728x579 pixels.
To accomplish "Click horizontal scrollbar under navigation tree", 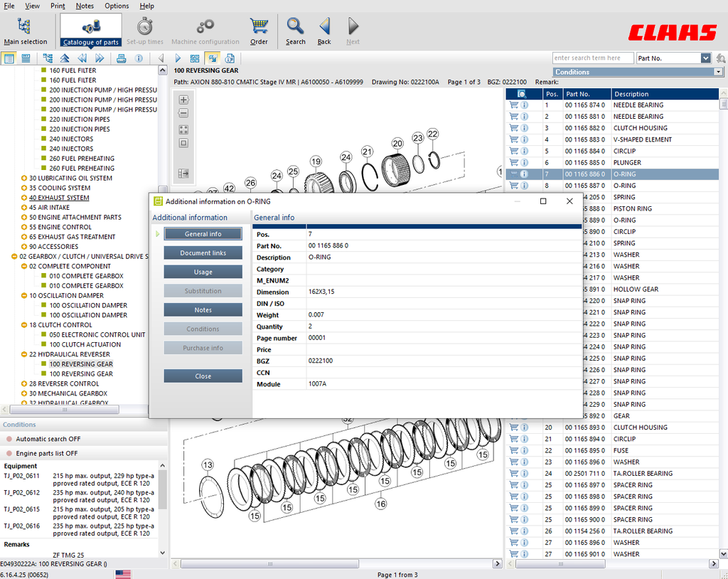I will pyautogui.click(x=65, y=410).
